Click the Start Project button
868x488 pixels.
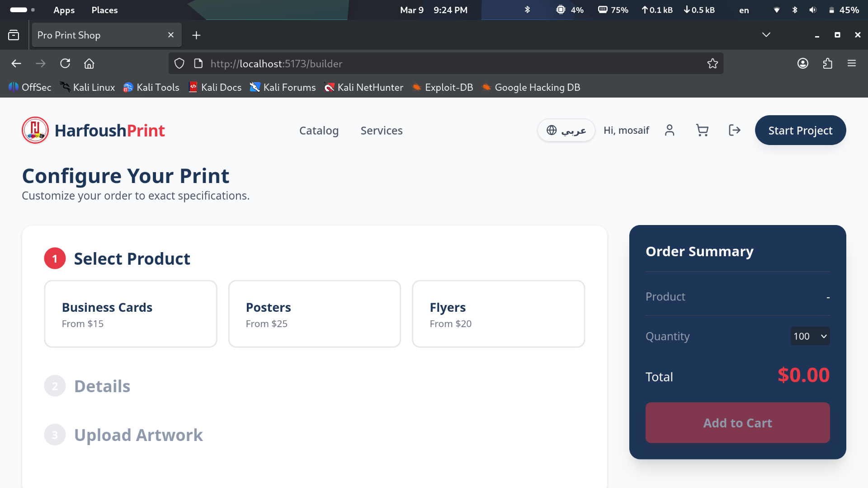click(800, 131)
